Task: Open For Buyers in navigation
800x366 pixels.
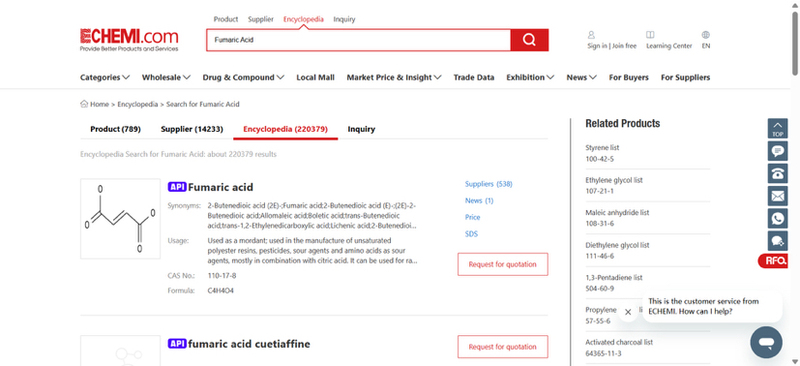Action: click(629, 78)
